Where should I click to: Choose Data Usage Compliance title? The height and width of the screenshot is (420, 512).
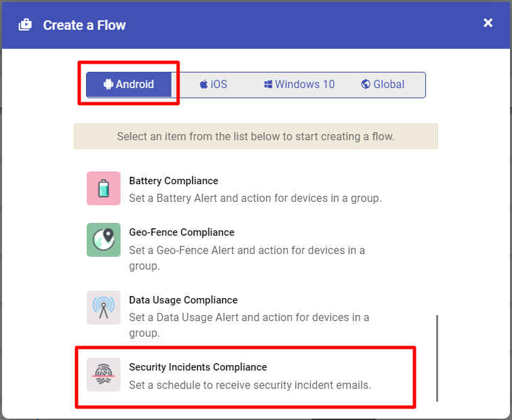[183, 300]
